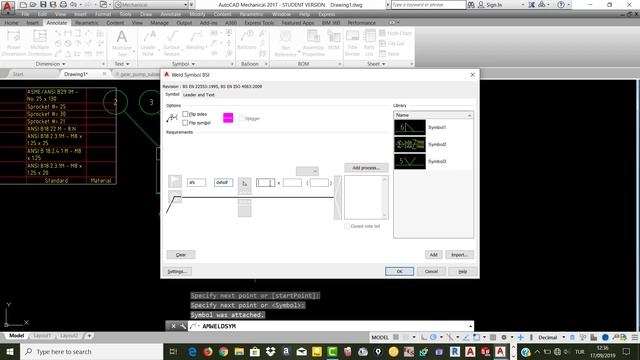This screenshot has width=640, height=360.
Task: Select the Multiple Dimension tool
Action: point(40,43)
